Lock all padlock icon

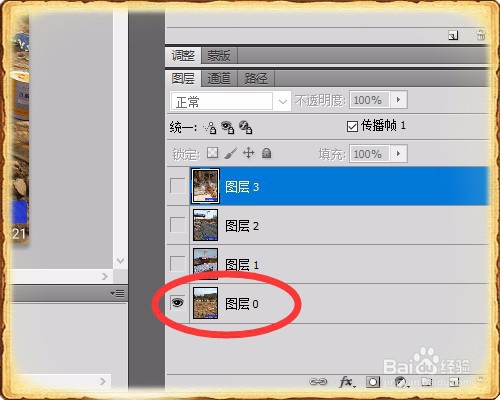point(266,153)
